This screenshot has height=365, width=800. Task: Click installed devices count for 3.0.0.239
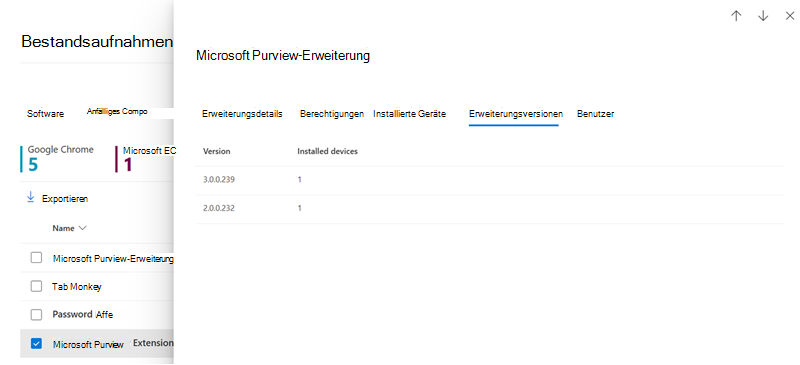tap(299, 180)
